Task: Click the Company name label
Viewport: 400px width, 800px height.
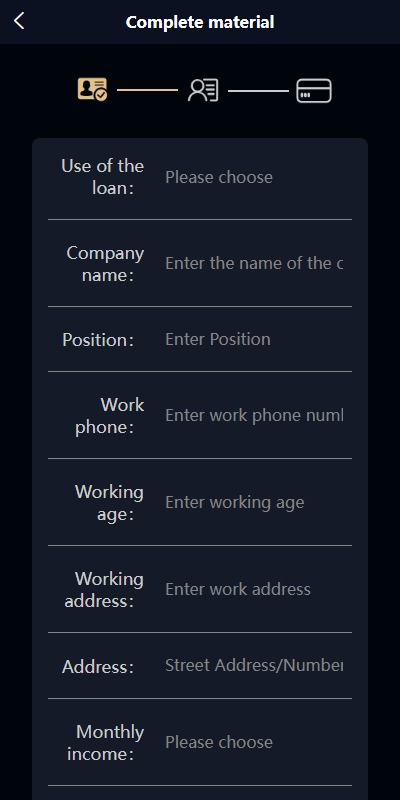Action: click(x=105, y=264)
